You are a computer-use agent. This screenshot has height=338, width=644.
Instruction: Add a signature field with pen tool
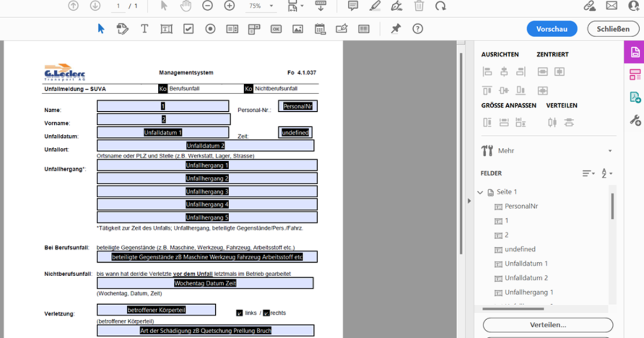342,29
